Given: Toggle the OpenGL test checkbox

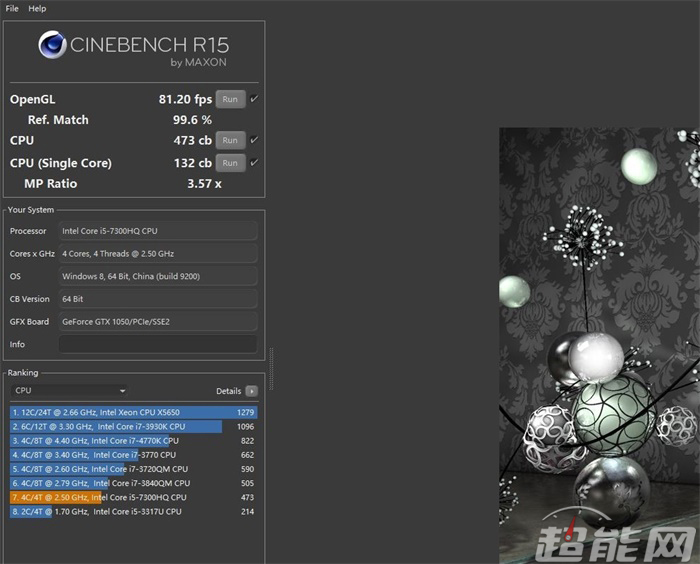Looking at the screenshot, I should [x=254, y=99].
